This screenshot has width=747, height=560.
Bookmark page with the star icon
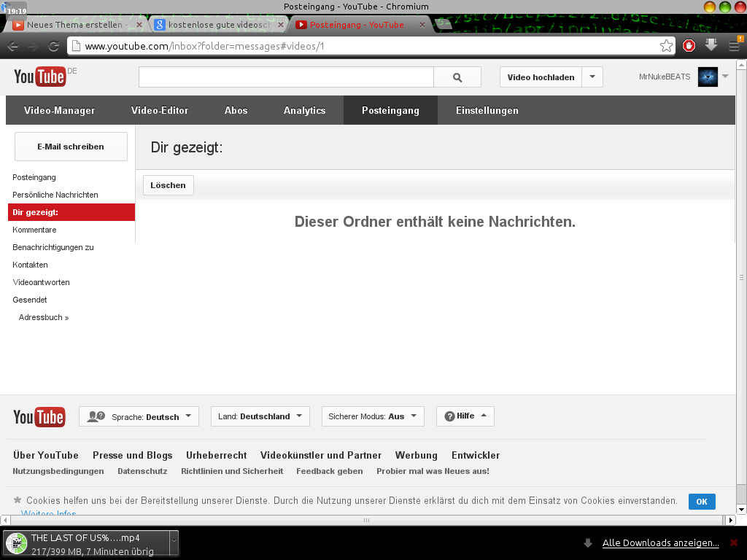[x=666, y=46]
